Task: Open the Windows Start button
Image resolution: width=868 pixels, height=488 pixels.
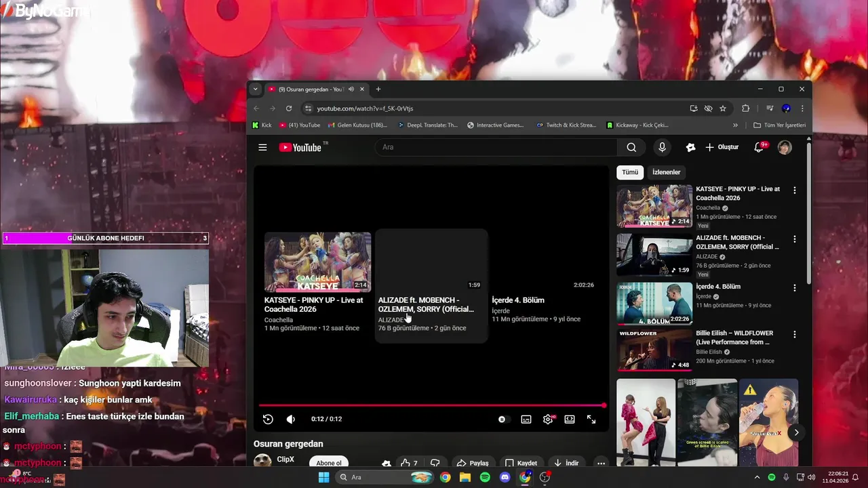Action: tap(323, 477)
